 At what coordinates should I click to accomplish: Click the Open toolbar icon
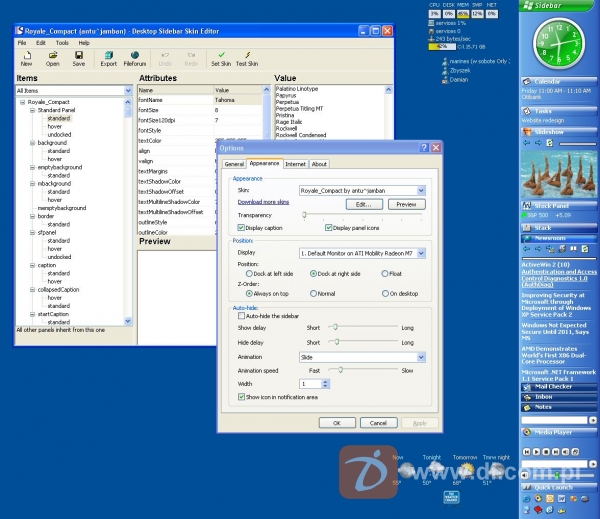(x=52, y=57)
